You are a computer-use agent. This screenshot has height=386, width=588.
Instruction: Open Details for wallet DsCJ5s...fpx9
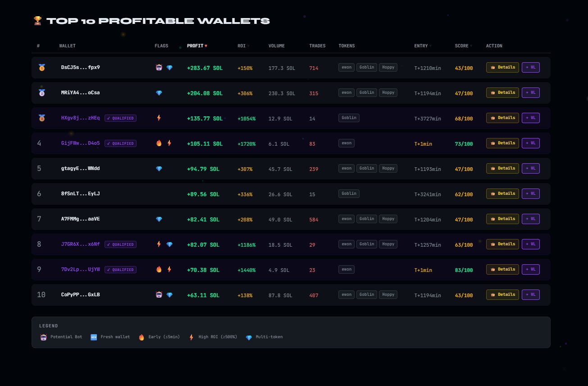click(x=502, y=67)
